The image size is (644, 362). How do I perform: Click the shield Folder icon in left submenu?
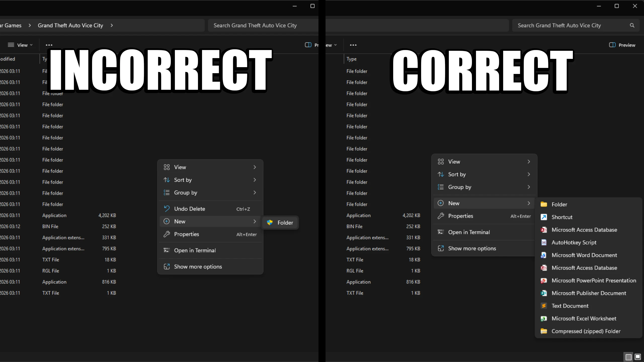click(x=270, y=222)
